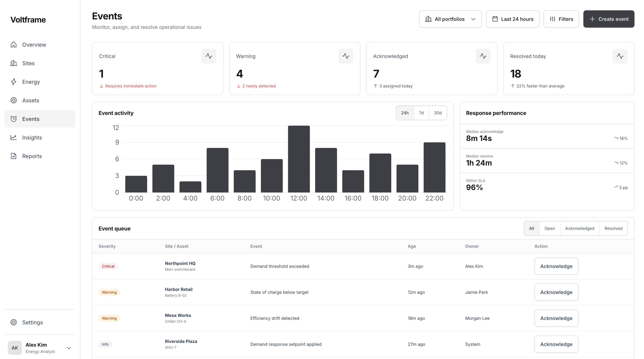Click the 12:00 bar in Event activity chart
Image resolution: width=644 pixels, height=359 pixels.
(299, 159)
